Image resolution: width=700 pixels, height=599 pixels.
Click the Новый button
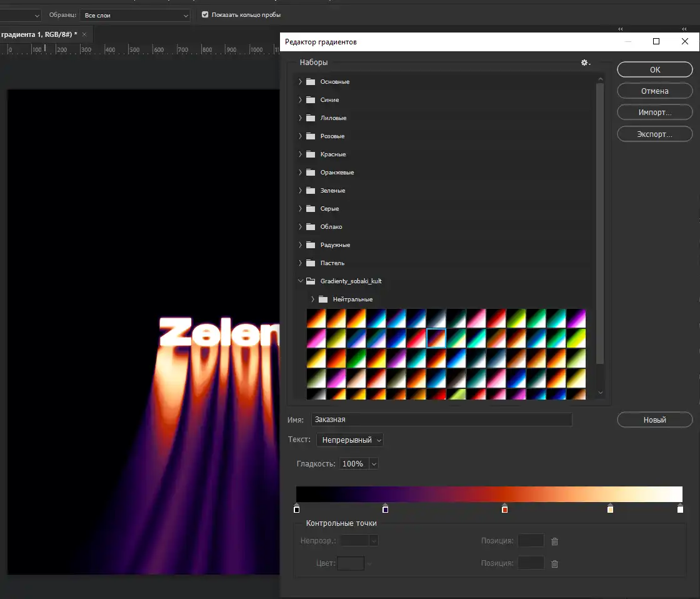[654, 420]
